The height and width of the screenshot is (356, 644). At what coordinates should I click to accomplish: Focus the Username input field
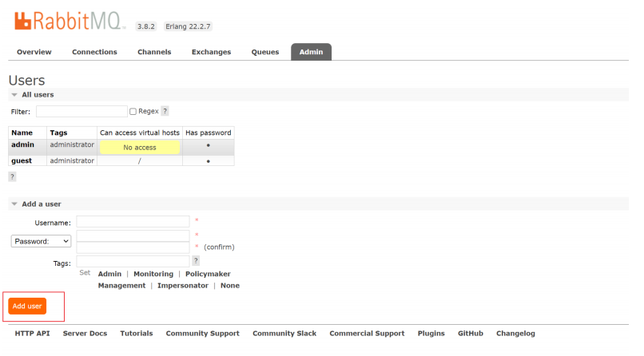coord(133,221)
